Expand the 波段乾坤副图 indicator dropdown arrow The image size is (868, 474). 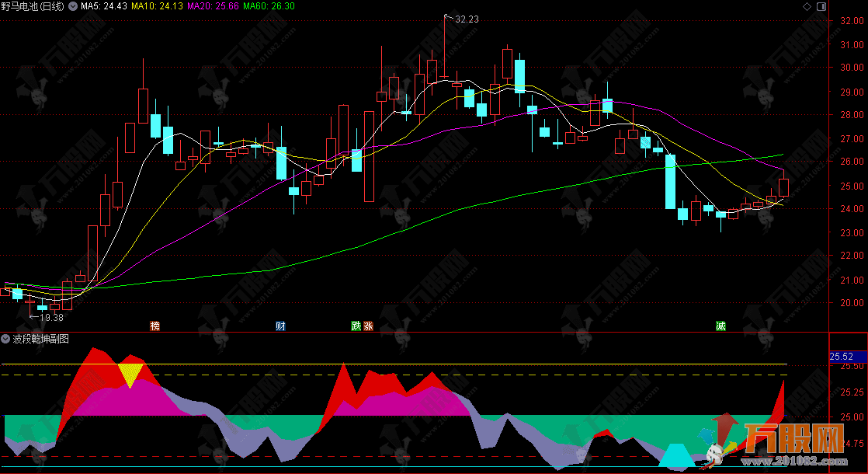5,339
